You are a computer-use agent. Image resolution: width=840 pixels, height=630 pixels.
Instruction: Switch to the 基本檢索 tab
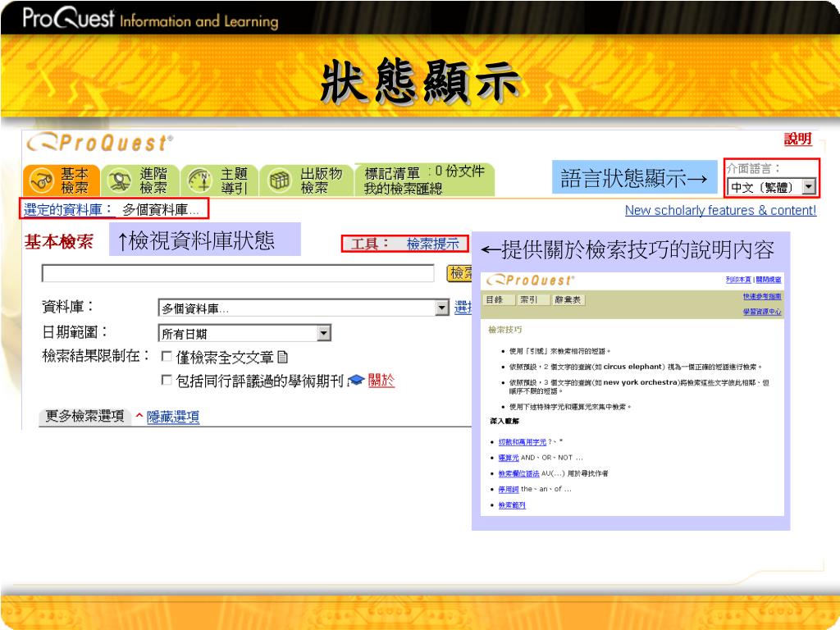pyautogui.click(x=62, y=180)
